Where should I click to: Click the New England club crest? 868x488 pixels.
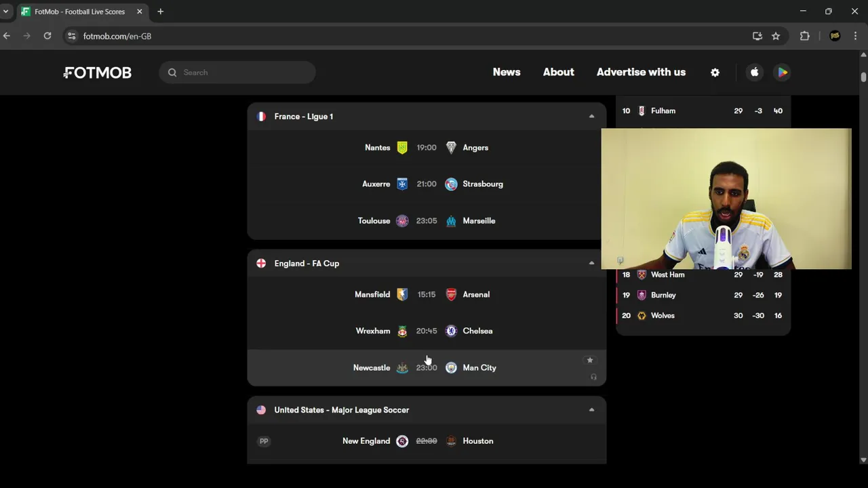pyautogui.click(x=402, y=441)
